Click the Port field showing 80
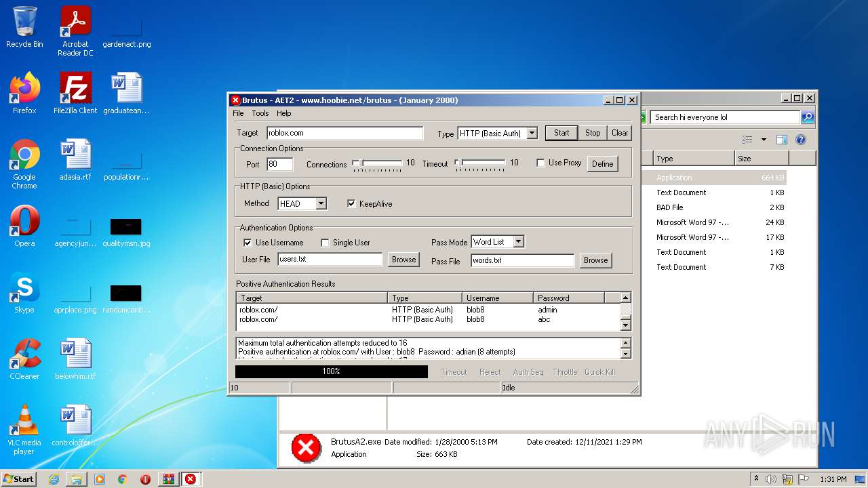The image size is (868, 488). click(x=280, y=164)
